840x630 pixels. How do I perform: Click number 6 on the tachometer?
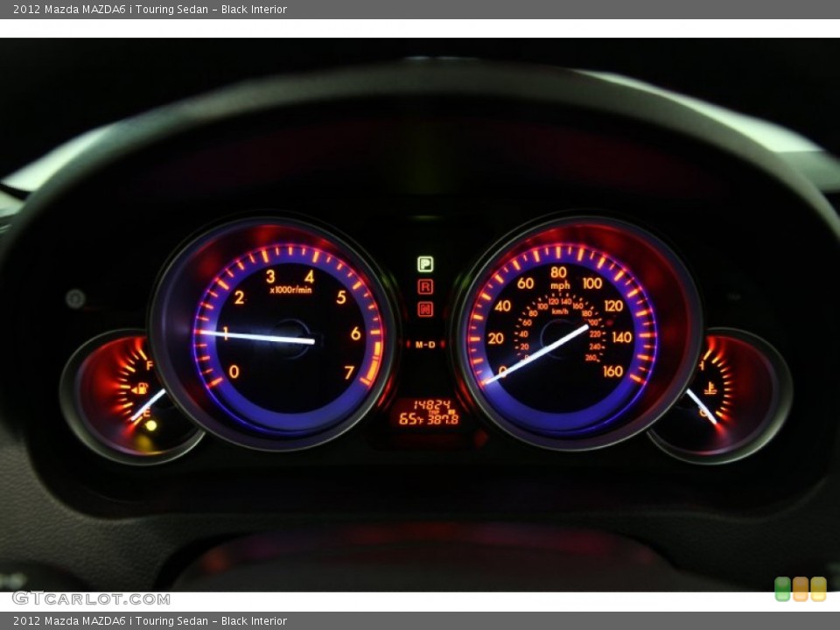tap(356, 333)
